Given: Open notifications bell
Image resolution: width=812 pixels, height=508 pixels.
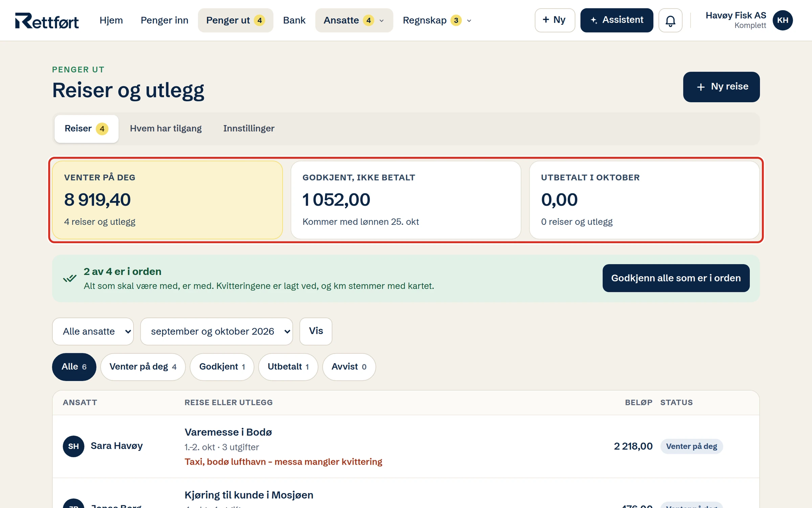Looking at the screenshot, I should pyautogui.click(x=670, y=20).
